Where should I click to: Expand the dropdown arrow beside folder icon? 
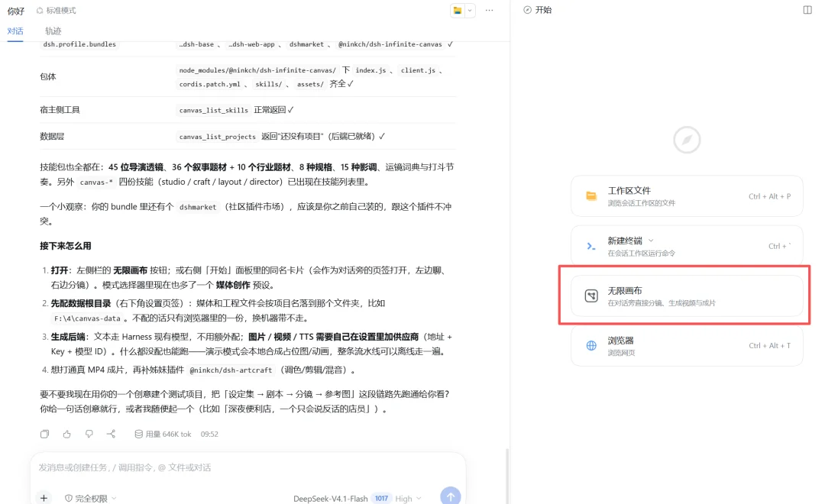pyautogui.click(x=470, y=11)
